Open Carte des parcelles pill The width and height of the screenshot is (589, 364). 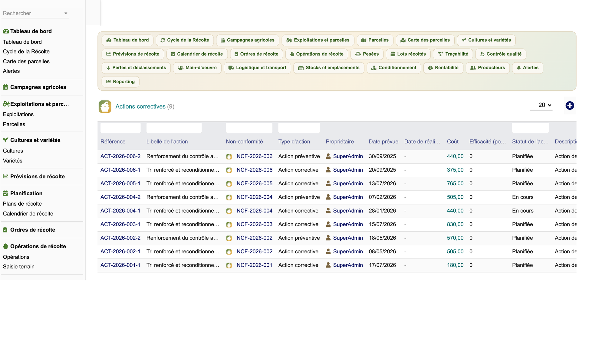(425, 40)
